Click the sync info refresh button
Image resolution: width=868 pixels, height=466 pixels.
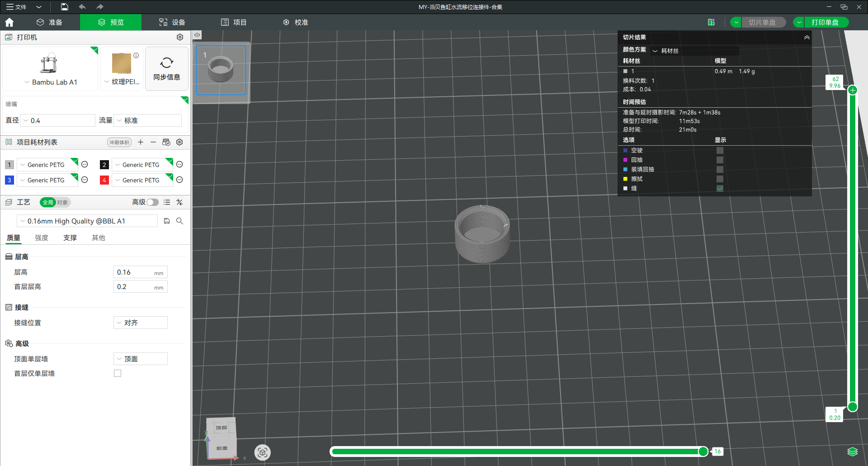click(167, 69)
